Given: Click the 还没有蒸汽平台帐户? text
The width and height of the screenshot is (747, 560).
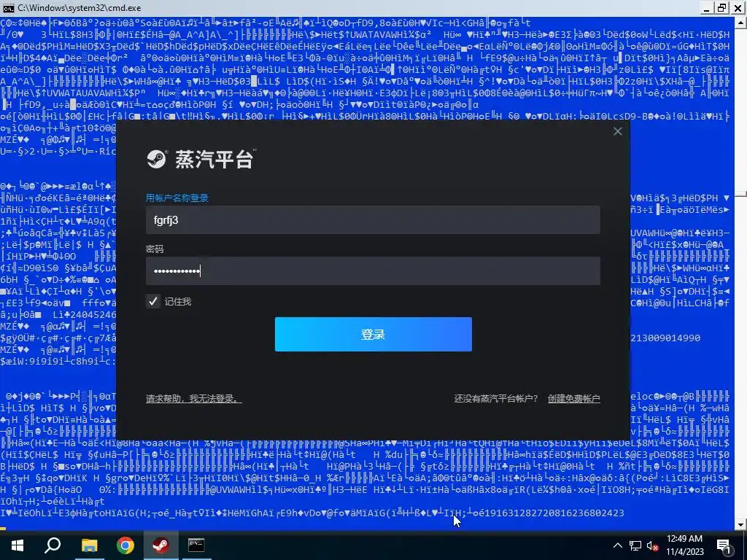Looking at the screenshot, I should click(495, 399).
